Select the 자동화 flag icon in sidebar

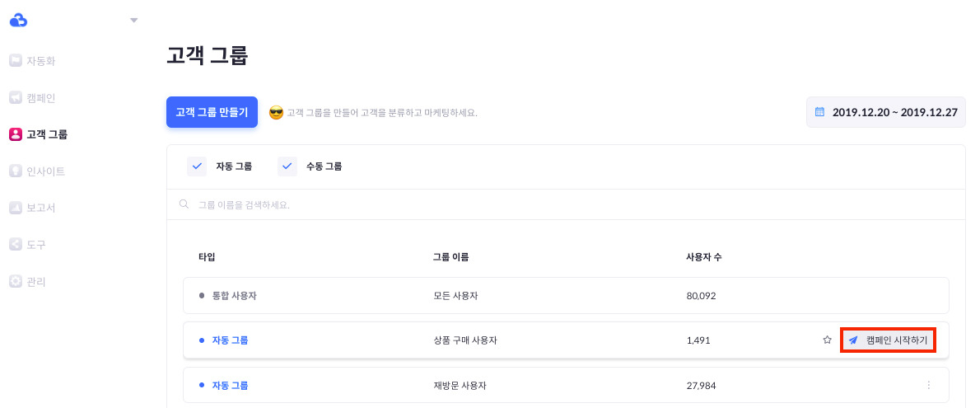[x=16, y=61]
